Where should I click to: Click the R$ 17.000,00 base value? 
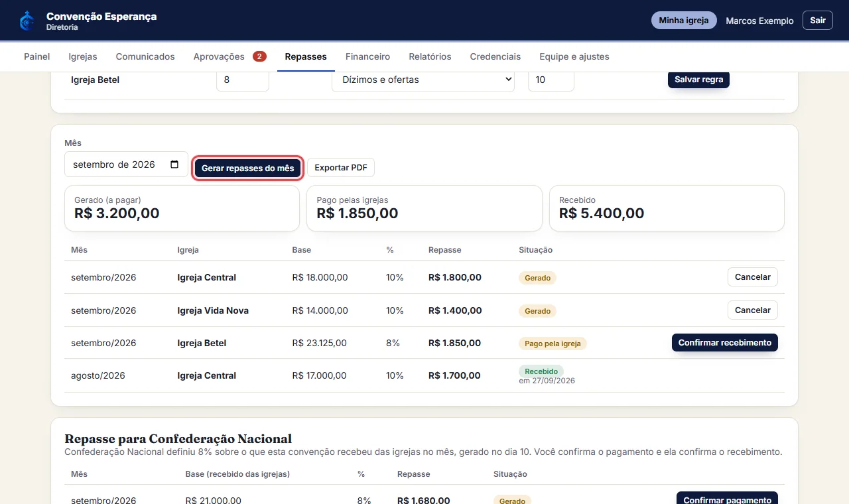319,376
